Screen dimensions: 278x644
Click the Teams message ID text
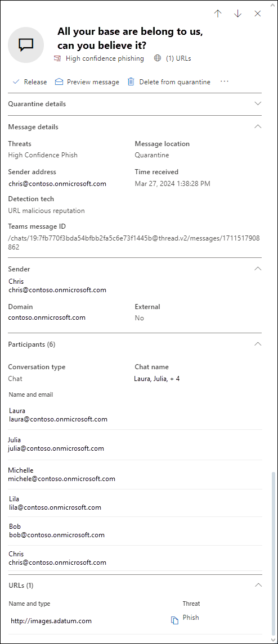point(135,243)
